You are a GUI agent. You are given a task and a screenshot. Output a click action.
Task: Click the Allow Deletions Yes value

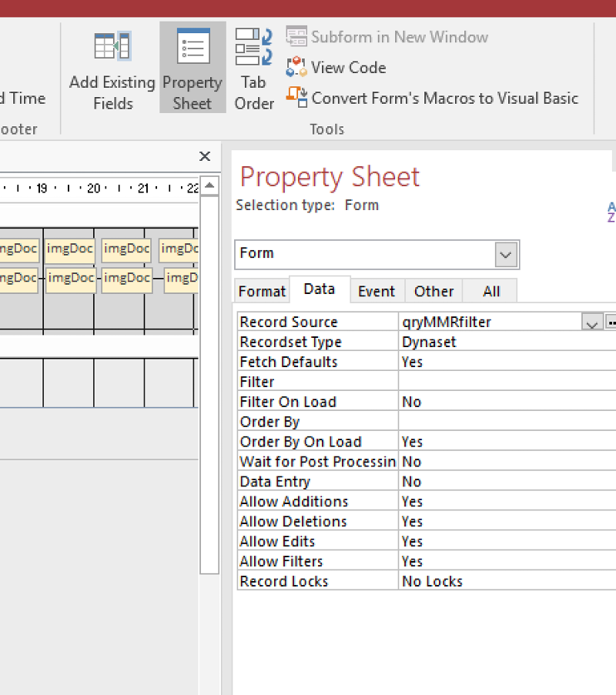click(x=507, y=521)
